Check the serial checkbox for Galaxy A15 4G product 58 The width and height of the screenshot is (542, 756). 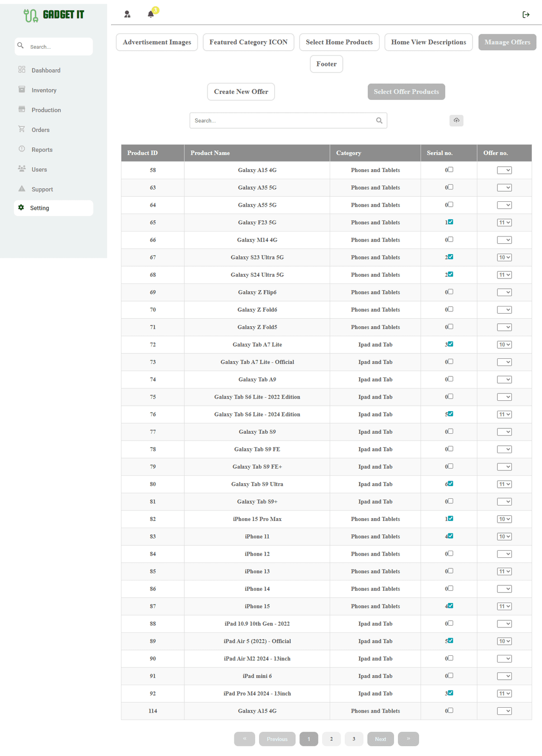[450, 170]
